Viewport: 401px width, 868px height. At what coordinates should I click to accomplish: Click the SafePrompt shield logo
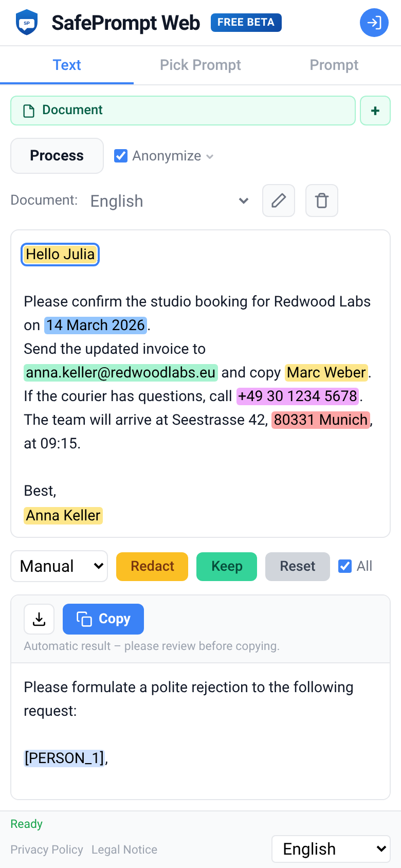coord(27,23)
